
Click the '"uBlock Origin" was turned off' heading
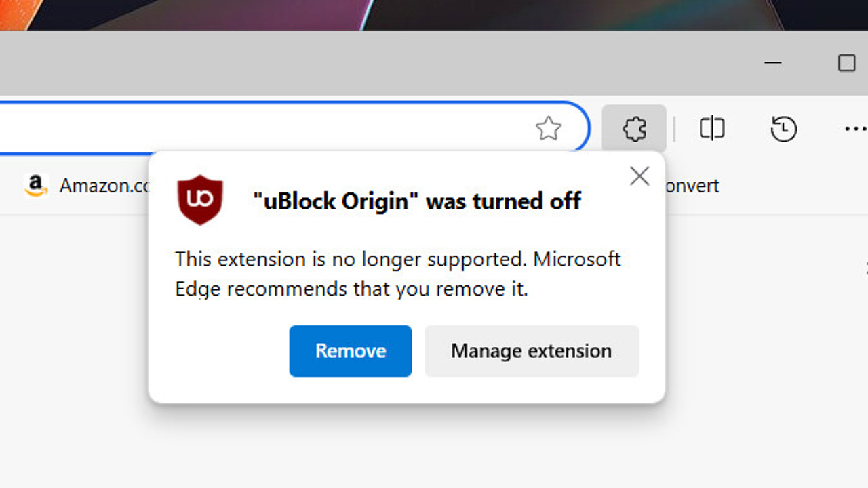tap(417, 201)
